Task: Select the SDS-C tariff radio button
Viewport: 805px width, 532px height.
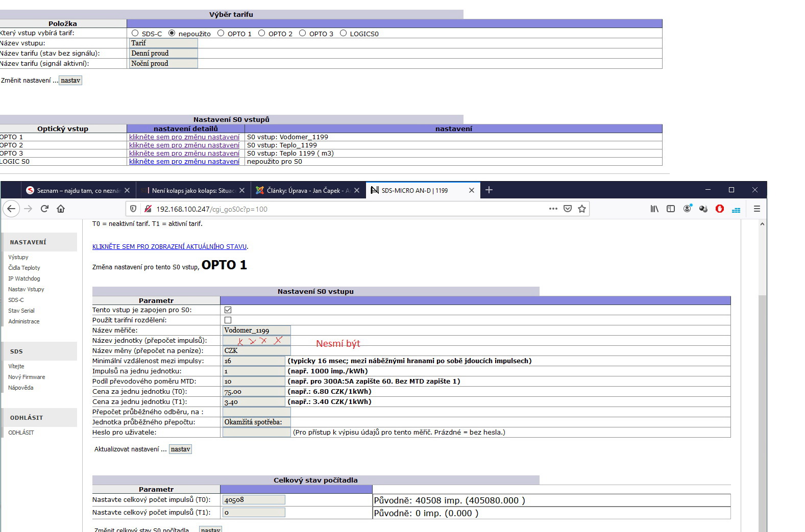Action: click(x=135, y=33)
